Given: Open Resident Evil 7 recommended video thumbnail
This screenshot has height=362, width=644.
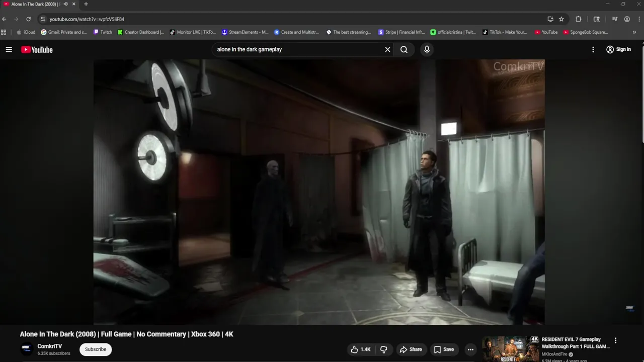Looking at the screenshot, I should pos(510,349).
